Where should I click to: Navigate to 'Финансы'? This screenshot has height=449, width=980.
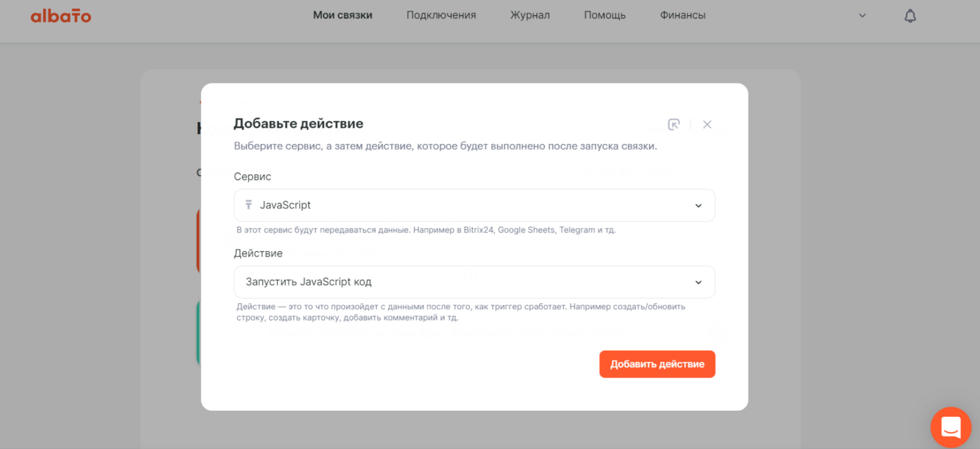click(682, 15)
